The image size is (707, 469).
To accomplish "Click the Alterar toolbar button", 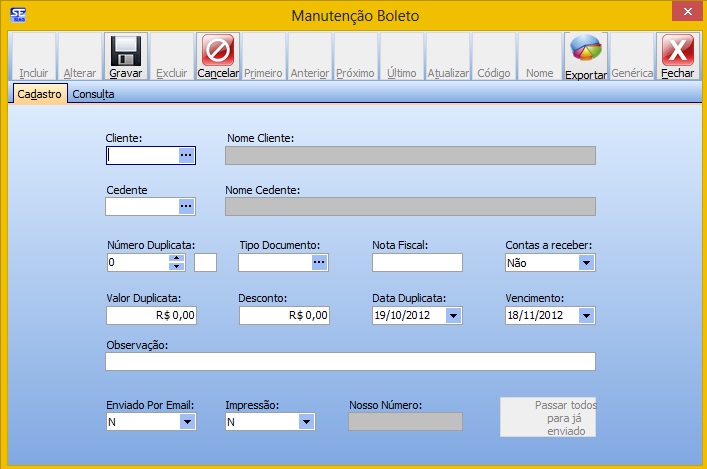I will 80,56.
